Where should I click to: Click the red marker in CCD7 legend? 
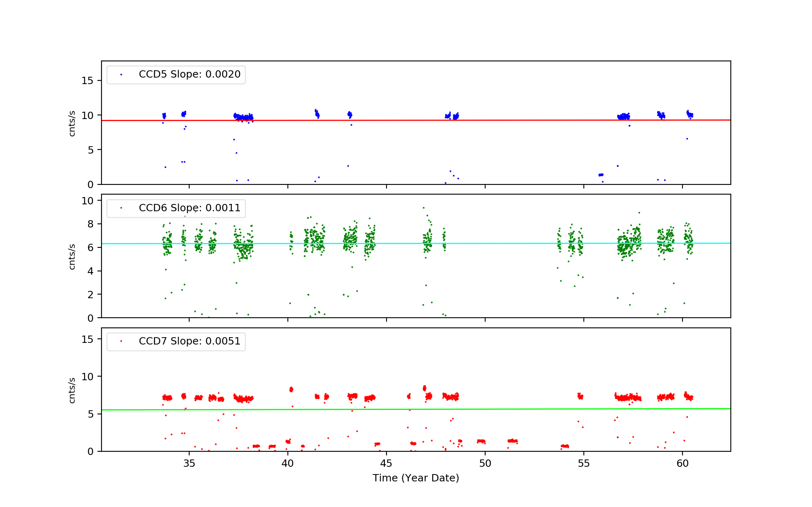[x=121, y=341]
